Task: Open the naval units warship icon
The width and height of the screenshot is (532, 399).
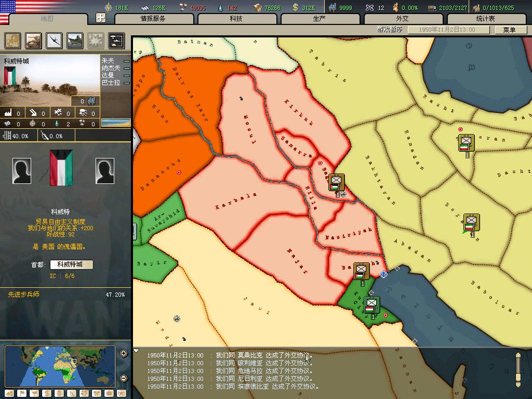Action: pyautogui.click(x=75, y=41)
